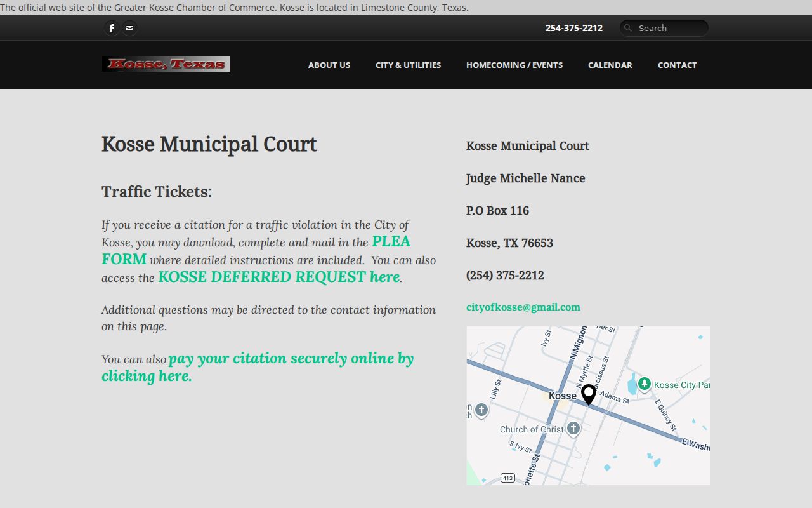Viewport: 812px width, 508px height.
Task: Click the cityofkosse@gmail.com email link
Action: [x=523, y=307]
